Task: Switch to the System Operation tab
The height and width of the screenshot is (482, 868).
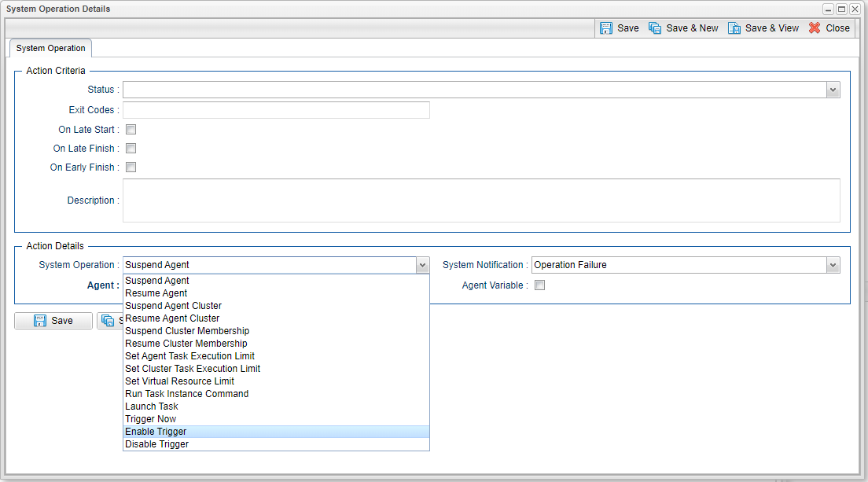Action: point(50,49)
